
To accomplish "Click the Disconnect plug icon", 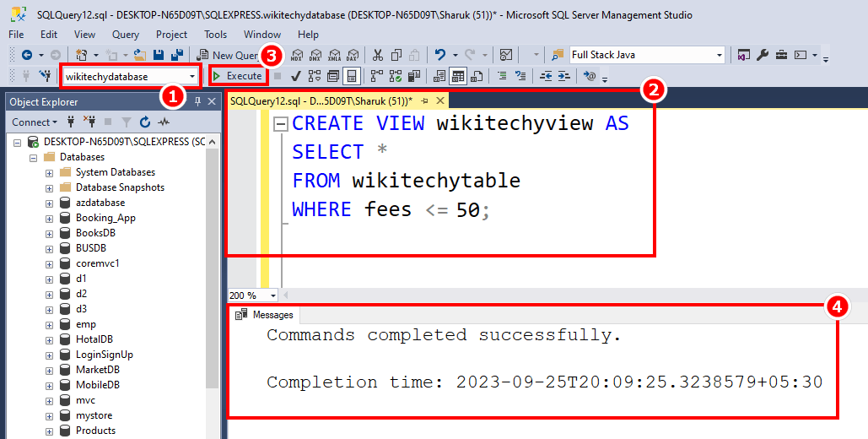I will click(89, 122).
